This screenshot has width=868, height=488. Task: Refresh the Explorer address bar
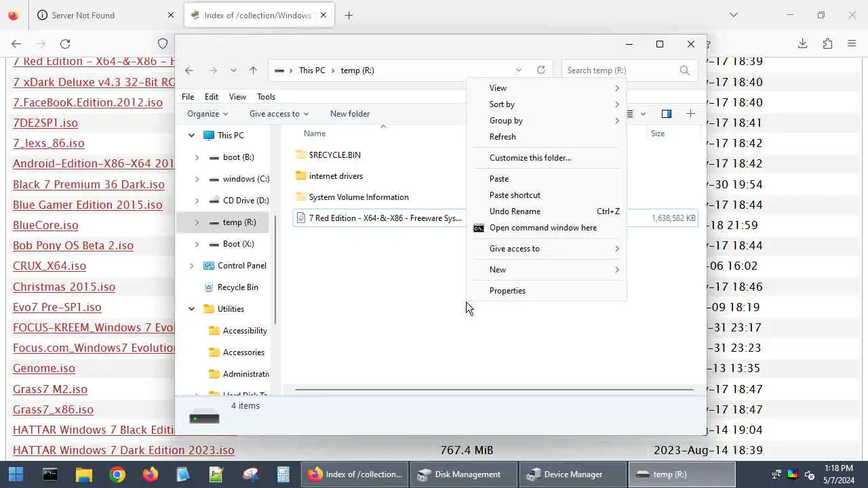[x=540, y=70]
